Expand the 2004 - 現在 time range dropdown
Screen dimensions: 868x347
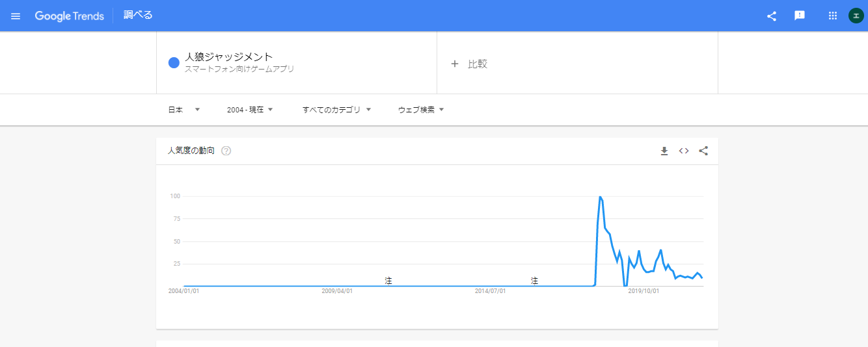click(x=250, y=110)
